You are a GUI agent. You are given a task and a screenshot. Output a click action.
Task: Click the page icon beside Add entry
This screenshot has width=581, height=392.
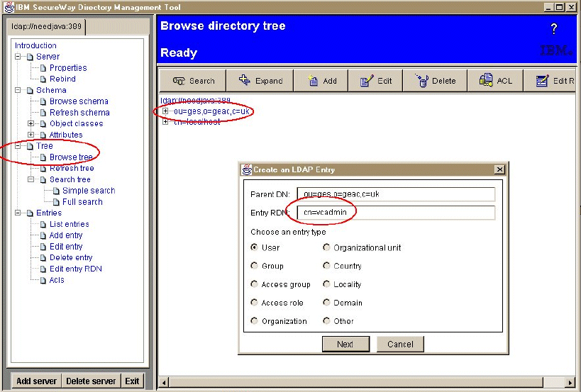click(x=43, y=236)
